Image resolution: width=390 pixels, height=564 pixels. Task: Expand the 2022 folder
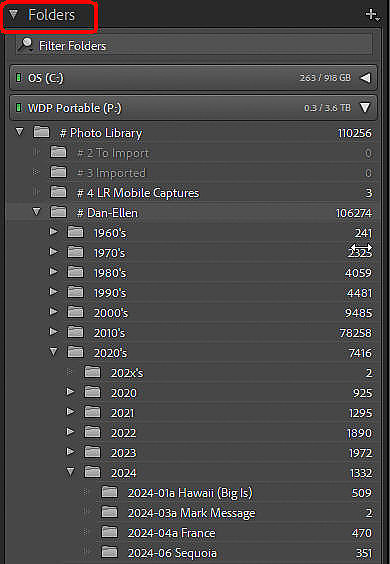[71, 432]
